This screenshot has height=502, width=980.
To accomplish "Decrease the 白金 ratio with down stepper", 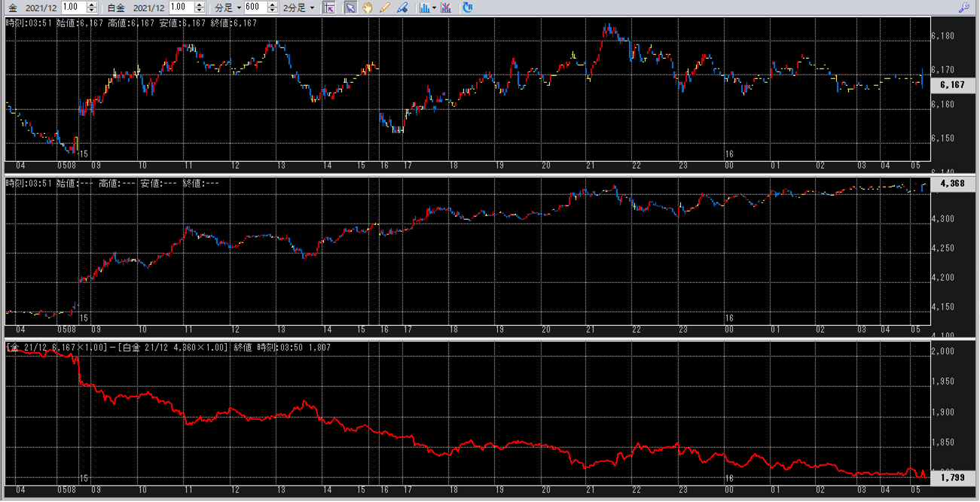I will click(199, 11).
